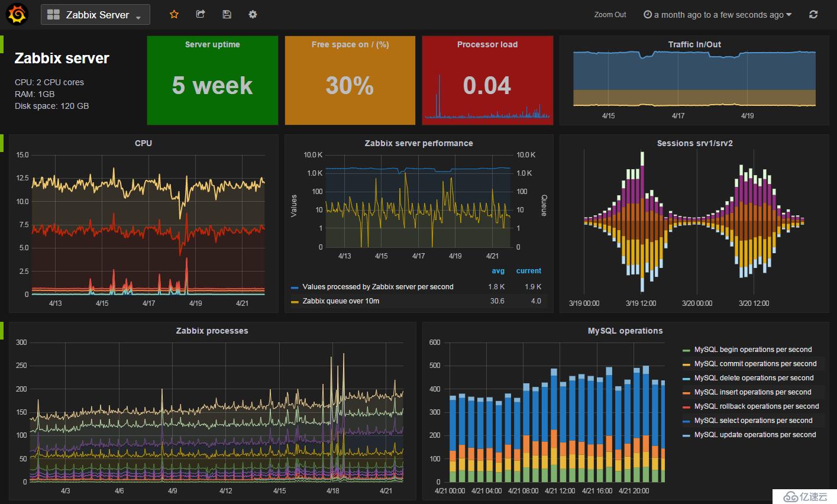Open the CPU panel title menu
The height and width of the screenshot is (504, 837).
pyautogui.click(x=143, y=143)
